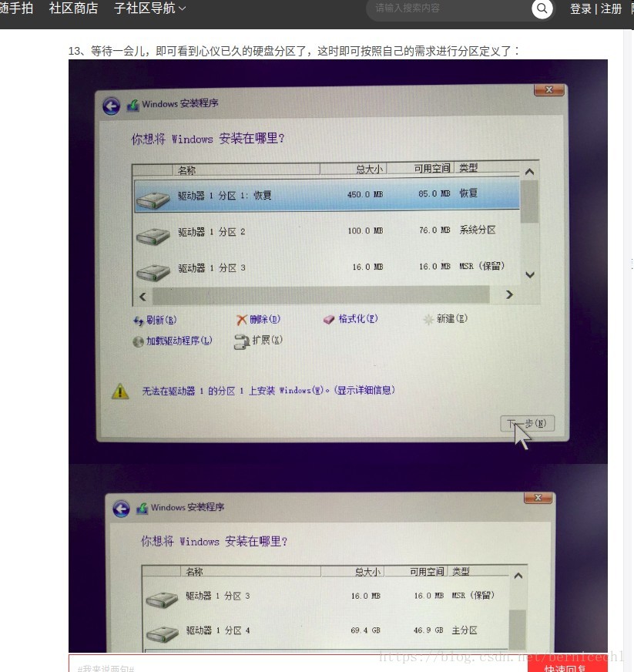Click the 系统分区 type cell
Viewport: 634px width, 672px height.
coord(478,230)
